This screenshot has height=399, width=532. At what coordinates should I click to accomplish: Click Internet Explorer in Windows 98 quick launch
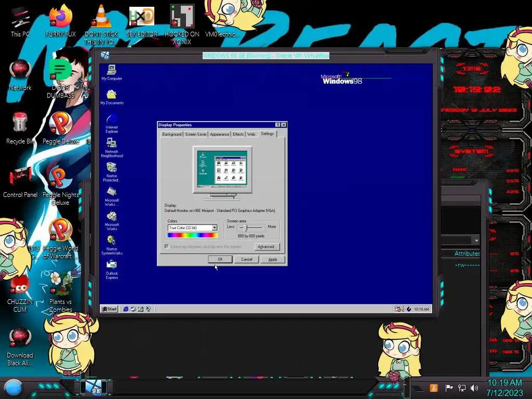[x=126, y=309]
